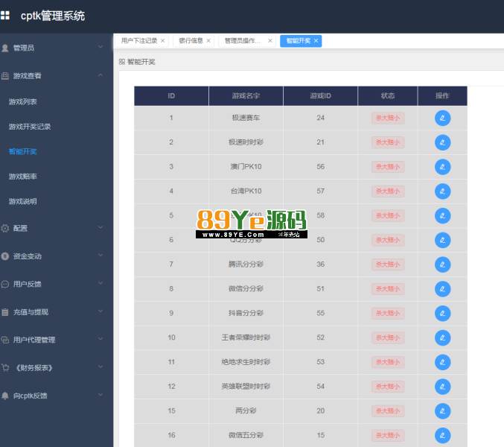The width and height of the screenshot is (504, 447).
Task: Click the icon beside 游戏查看 menu
Action: pos(4,76)
